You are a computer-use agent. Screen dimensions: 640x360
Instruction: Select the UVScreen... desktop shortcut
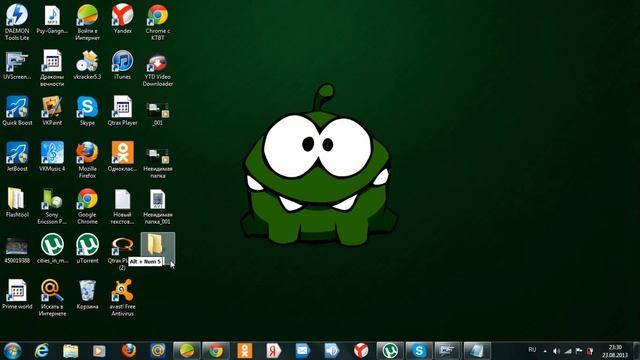[x=17, y=65]
